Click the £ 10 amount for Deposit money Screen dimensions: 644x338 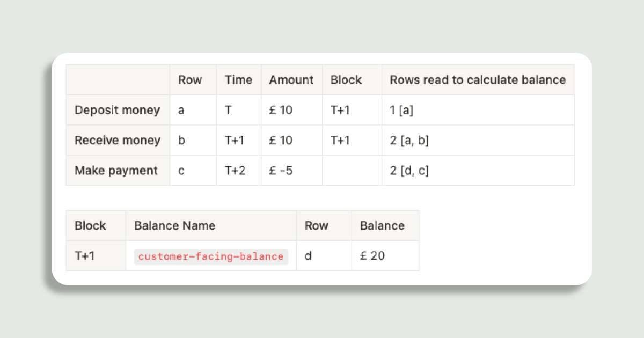[281, 111]
